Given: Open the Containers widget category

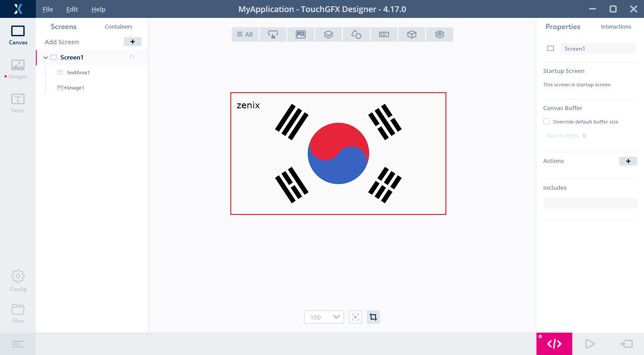Looking at the screenshot, I should pos(328,34).
